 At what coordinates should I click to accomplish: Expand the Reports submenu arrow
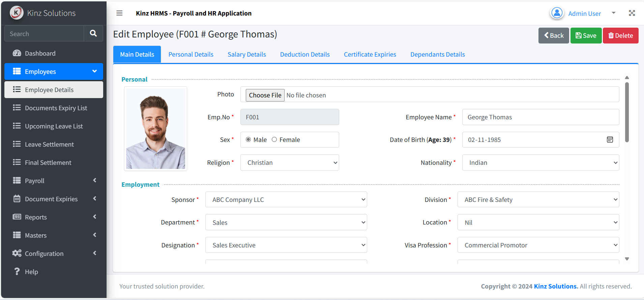pyautogui.click(x=95, y=217)
